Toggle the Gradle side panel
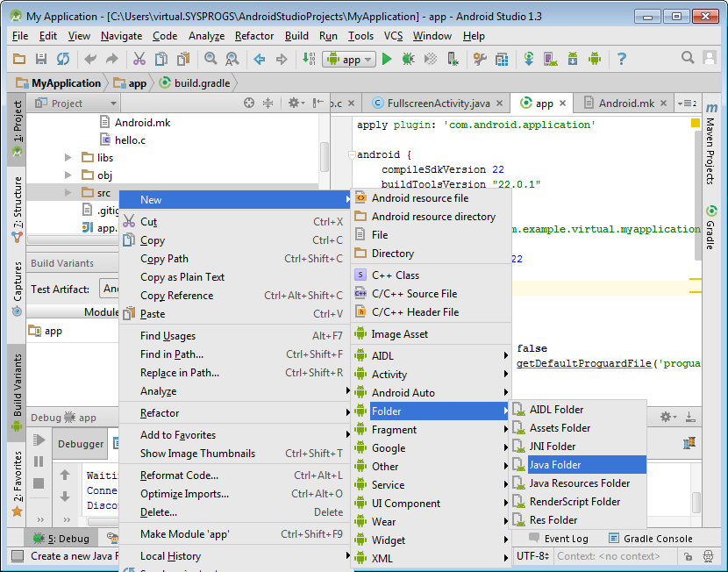The height and width of the screenshot is (572, 728). 710,227
